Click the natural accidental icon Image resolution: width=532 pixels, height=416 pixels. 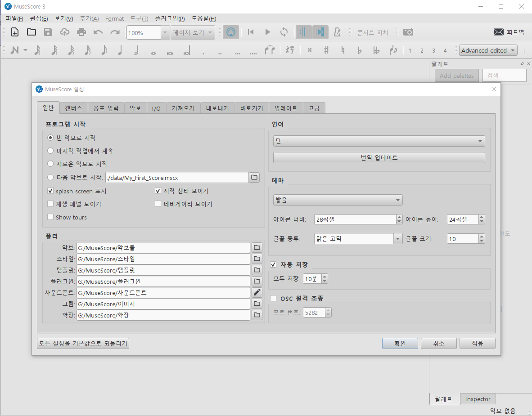[343, 50]
